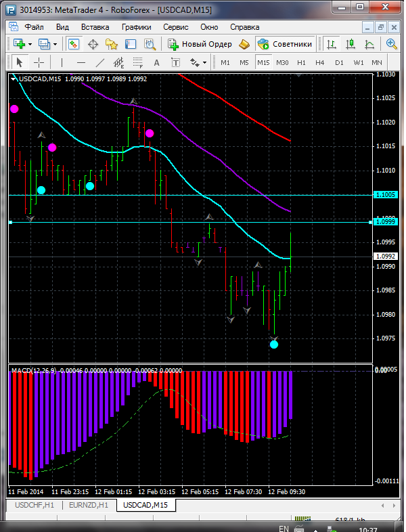Open the Profiles icon

click(x=44, y=44)
